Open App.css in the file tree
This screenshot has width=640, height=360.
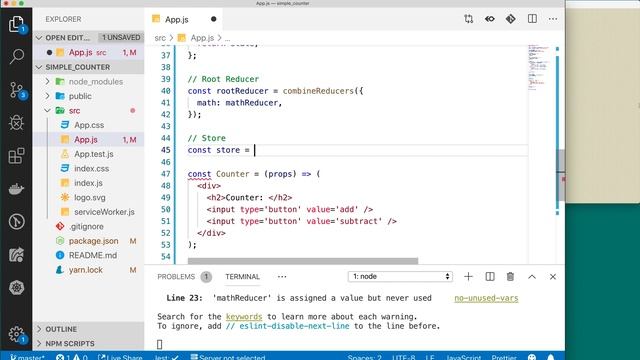pos(88,125)
